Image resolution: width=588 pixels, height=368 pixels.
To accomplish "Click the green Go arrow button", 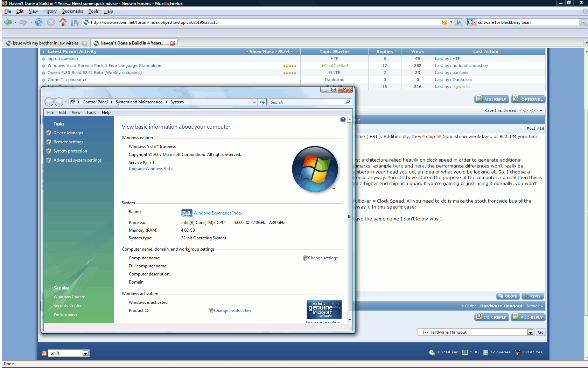I will pyautogui.click(x=459, y=22).
